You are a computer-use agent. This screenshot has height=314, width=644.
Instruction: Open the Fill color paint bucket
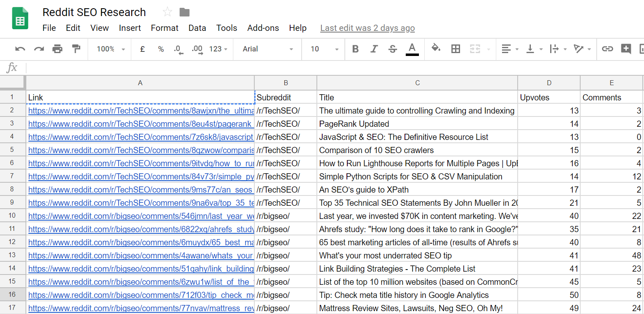[x=436, y=49]
